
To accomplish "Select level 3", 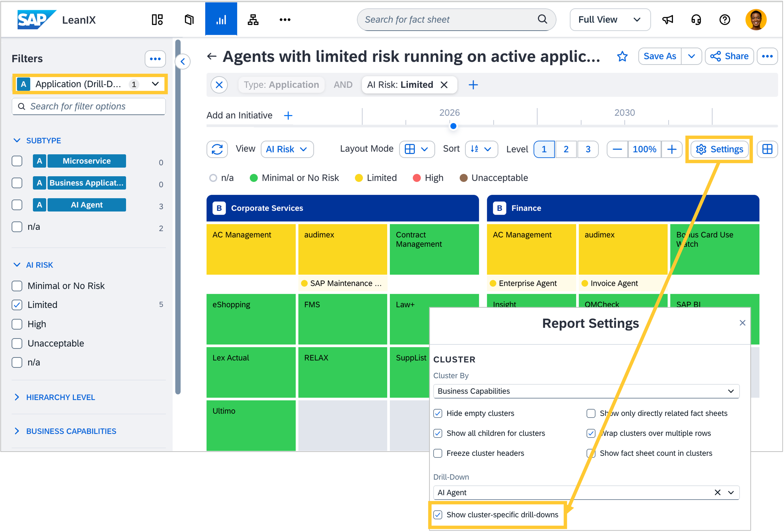I will (588, 149).
